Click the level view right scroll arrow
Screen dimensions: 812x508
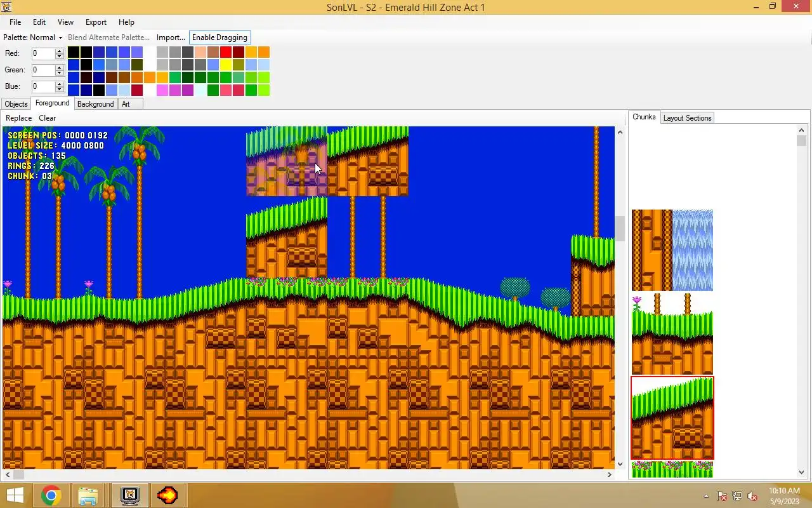click(610, 474)
